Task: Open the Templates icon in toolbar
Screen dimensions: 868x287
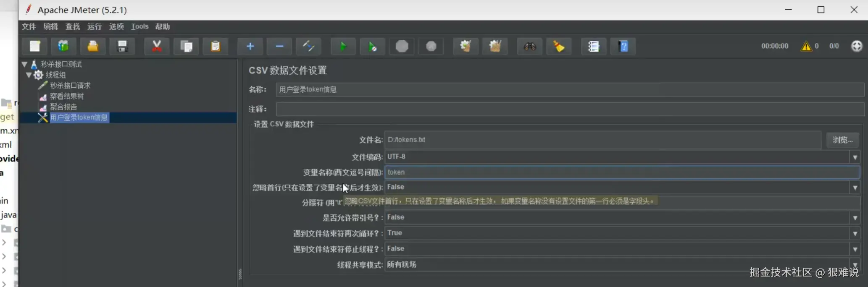Action: click(63, 46)
